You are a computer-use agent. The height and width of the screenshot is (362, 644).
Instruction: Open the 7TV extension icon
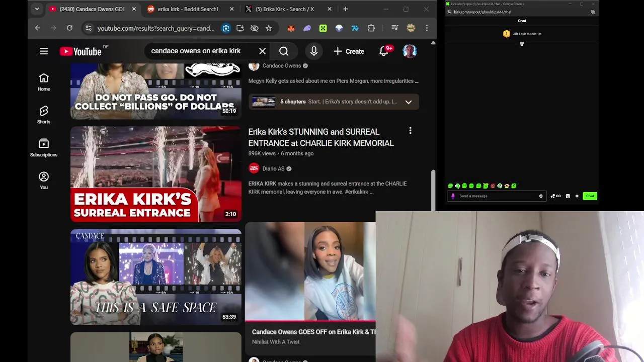coord(355,28)
